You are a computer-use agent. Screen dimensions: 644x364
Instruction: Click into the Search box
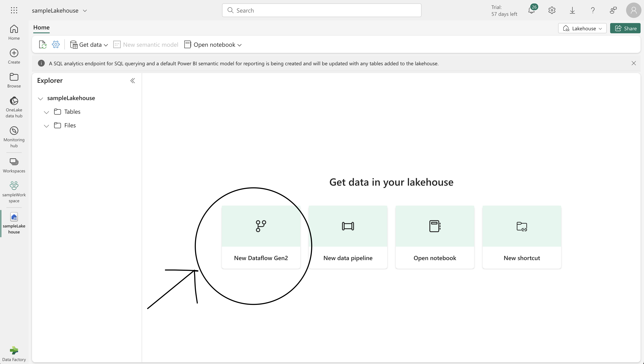click(322, 10)
